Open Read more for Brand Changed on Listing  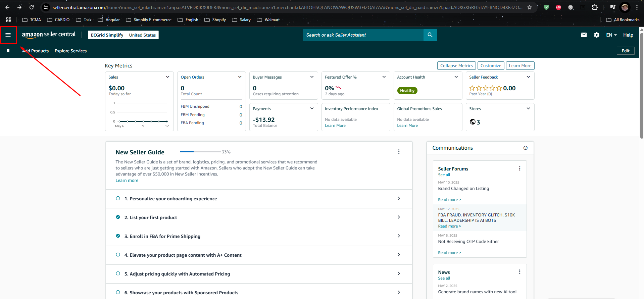(x=449, y=200)
